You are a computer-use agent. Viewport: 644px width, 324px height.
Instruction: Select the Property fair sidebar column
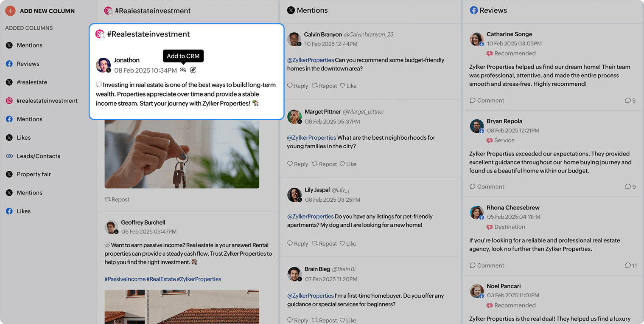point(34,174)
